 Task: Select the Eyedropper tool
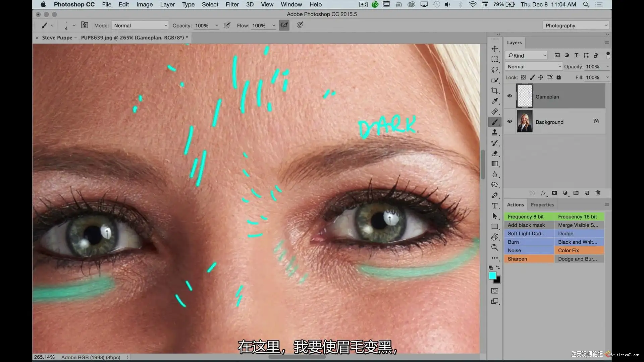495,101
